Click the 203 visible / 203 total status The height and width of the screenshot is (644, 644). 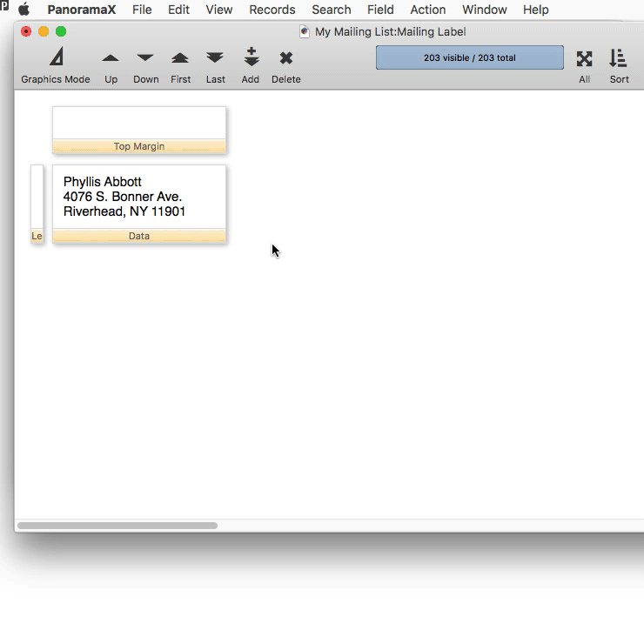469,57
